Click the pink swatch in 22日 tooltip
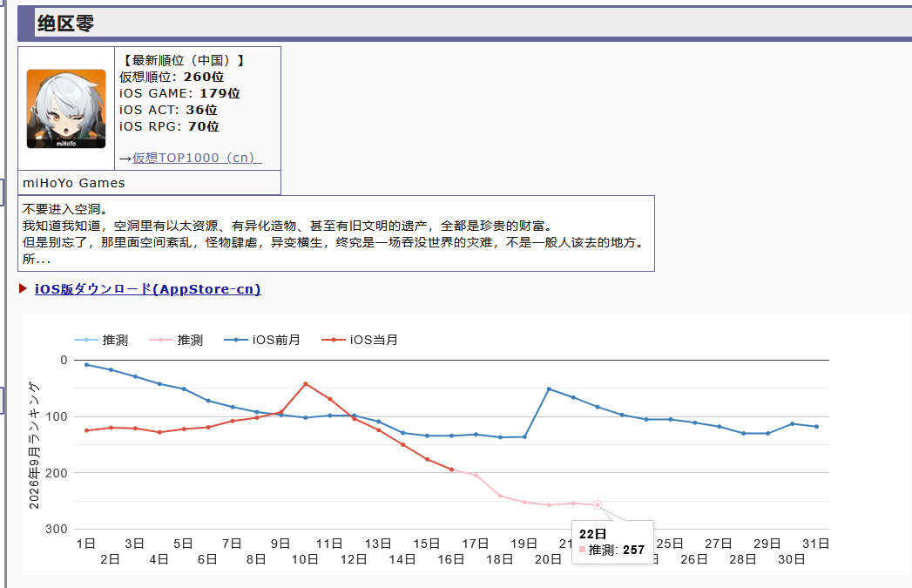 pos(582,549)
